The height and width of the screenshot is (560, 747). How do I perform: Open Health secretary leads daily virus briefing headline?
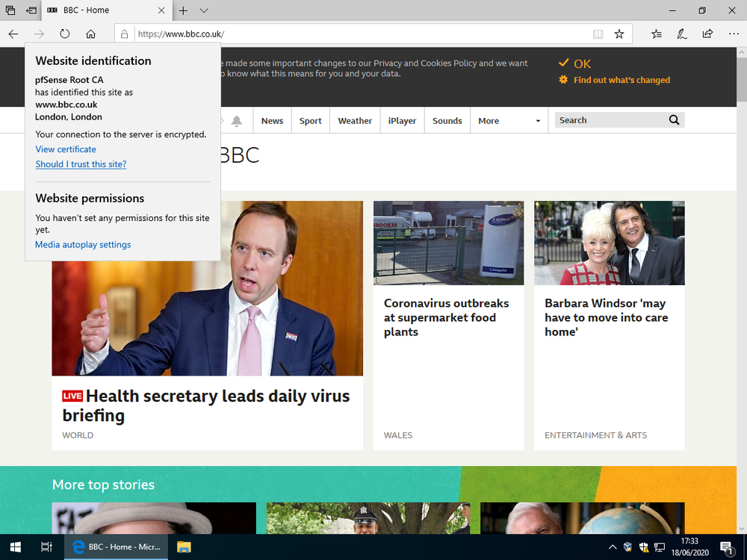(206, 405)
